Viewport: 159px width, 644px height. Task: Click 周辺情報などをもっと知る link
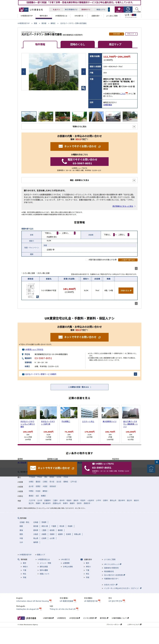coord(124,206)
